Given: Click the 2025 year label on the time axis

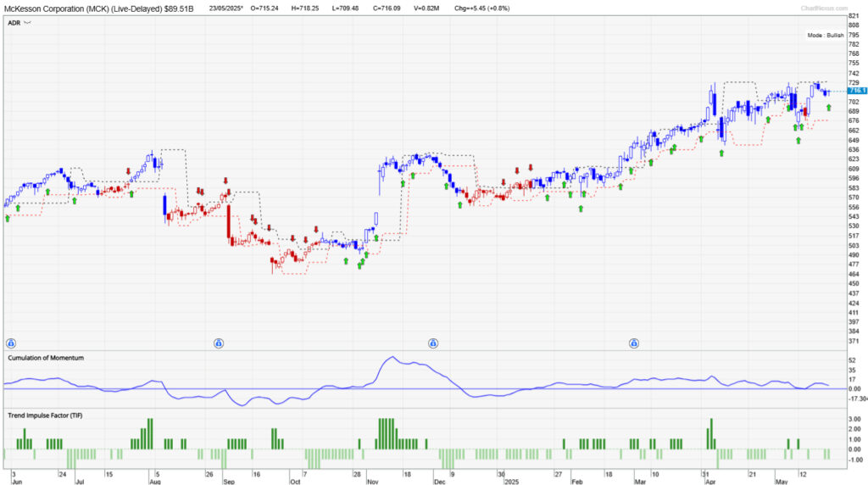Looking at the screenshot, I should coord(511,482).
